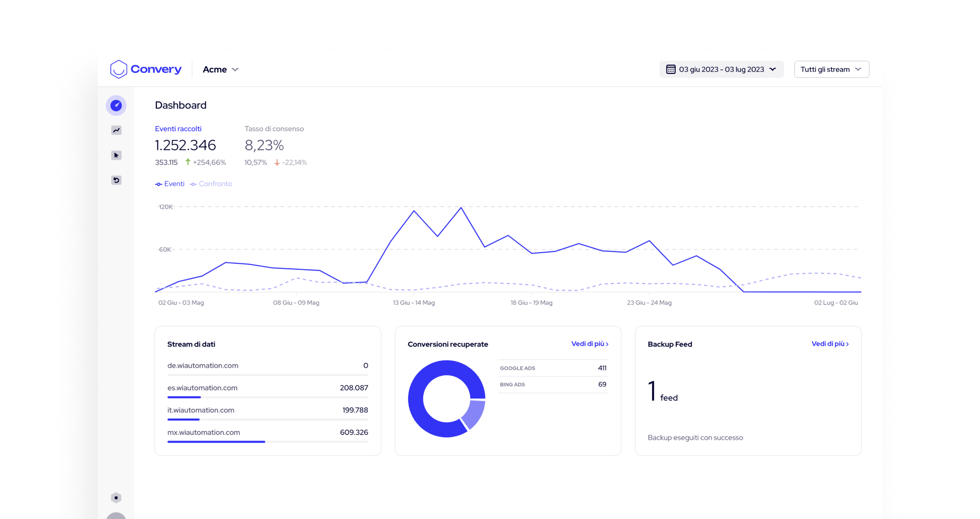Viewport: 980px width, 519px height.
Task: Open the hexagon settings icon in sidebar
Action: [x=116, y=497]
